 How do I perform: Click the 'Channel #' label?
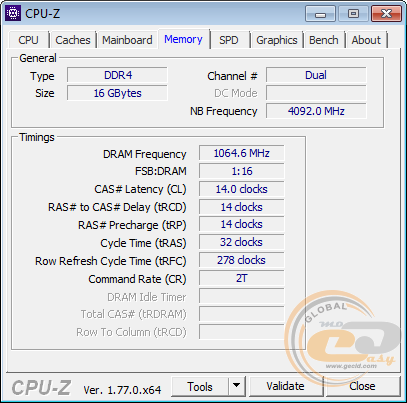232,76
